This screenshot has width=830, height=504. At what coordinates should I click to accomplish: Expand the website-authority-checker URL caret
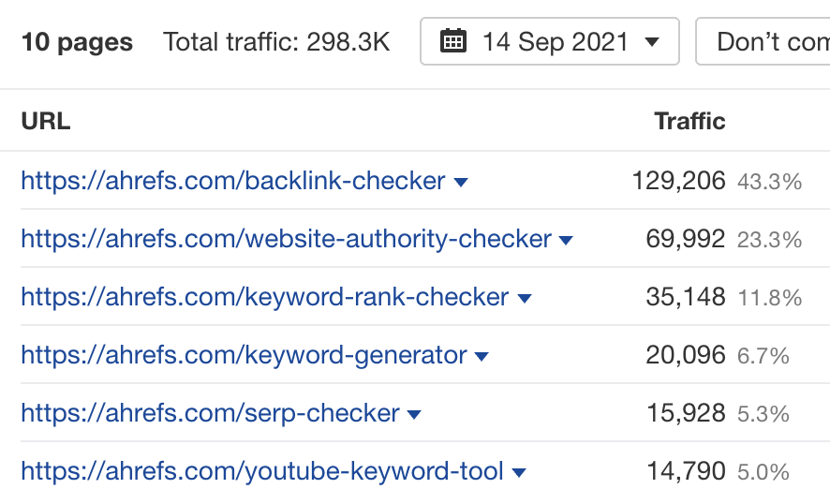pyautogui.click(x=566, y=241)
